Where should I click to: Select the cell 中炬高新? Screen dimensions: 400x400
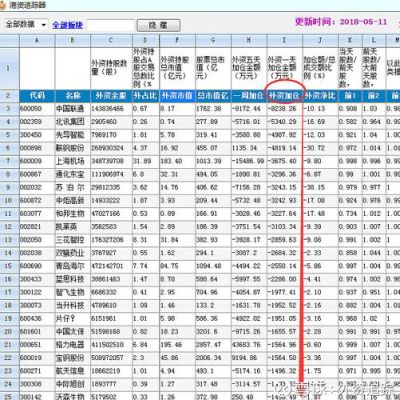pos(73,201)
